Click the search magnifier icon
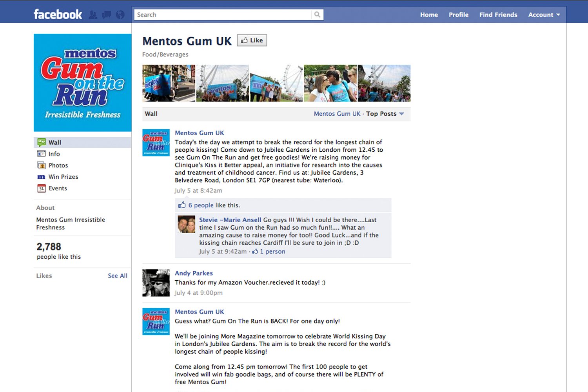The height and width of the screenshot is (392, 588). pos(317,15)
